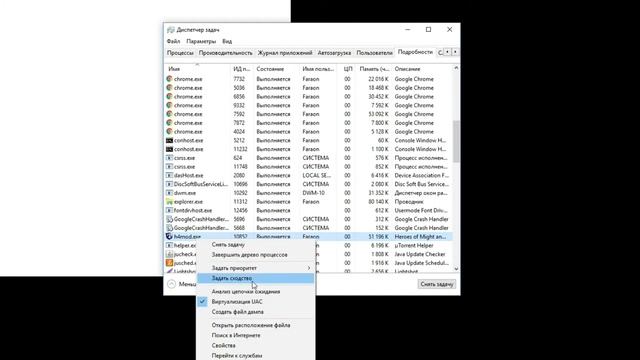Choose Создать файл дампа

(238, 312)
